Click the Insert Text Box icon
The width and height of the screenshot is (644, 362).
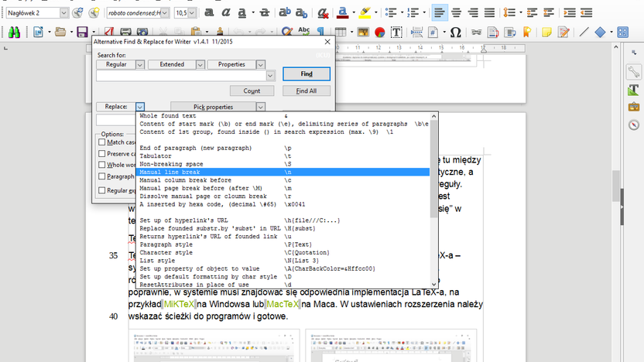(396, 32)
